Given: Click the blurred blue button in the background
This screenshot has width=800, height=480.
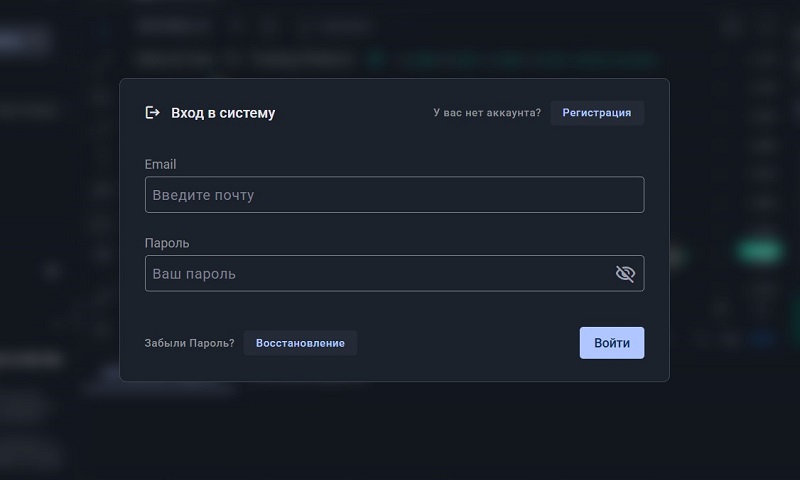Looking at the screenshot, I should pyautogui.click(x=765, y=338).
